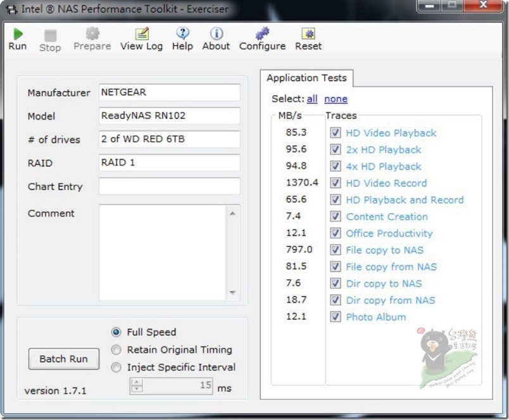Viewport: 509px width, 420px height.
Task: Click the Chart Entry input field
Action: pos(170,186)
